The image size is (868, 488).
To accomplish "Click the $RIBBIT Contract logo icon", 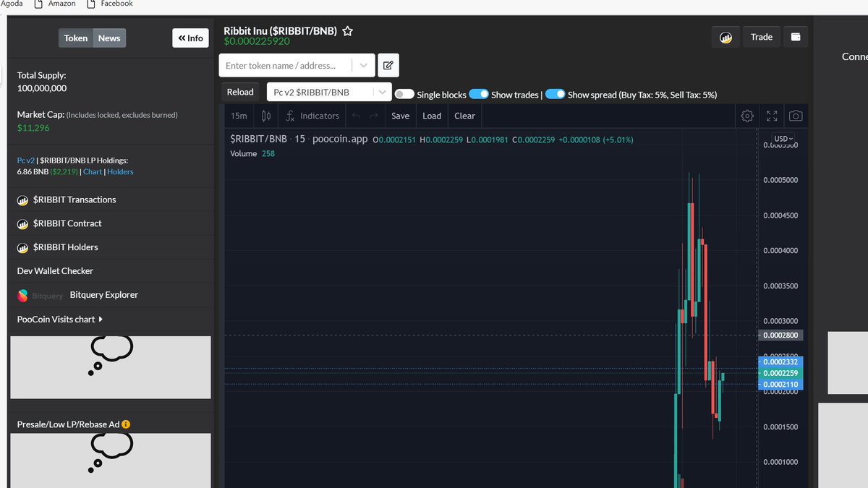I will click(x=22, y=223).
